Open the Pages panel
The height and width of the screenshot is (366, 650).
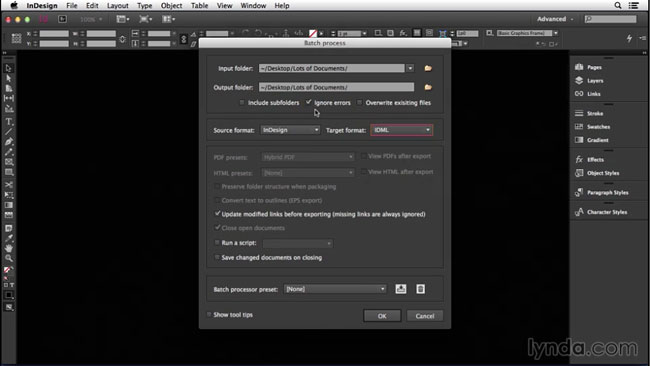(x=588, y=67)
